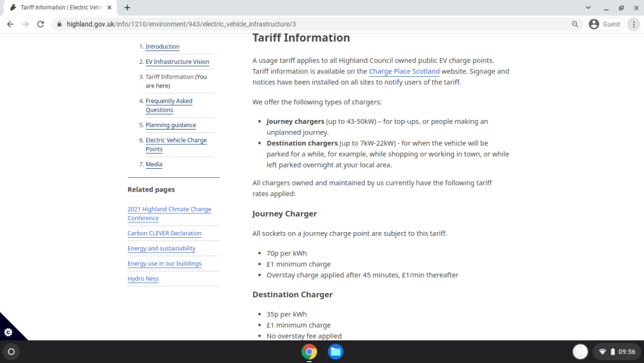Click the '35p per kWh' text

287,314
